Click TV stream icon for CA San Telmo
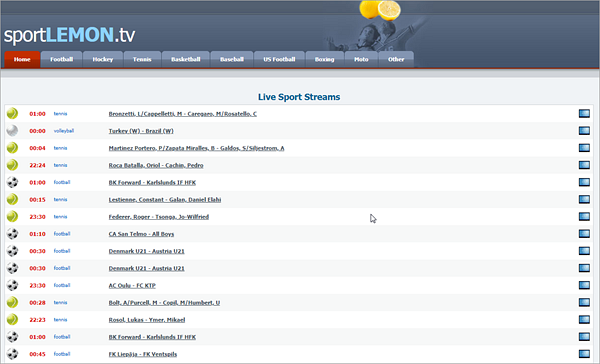600x364 pixels. click(584, 234)
